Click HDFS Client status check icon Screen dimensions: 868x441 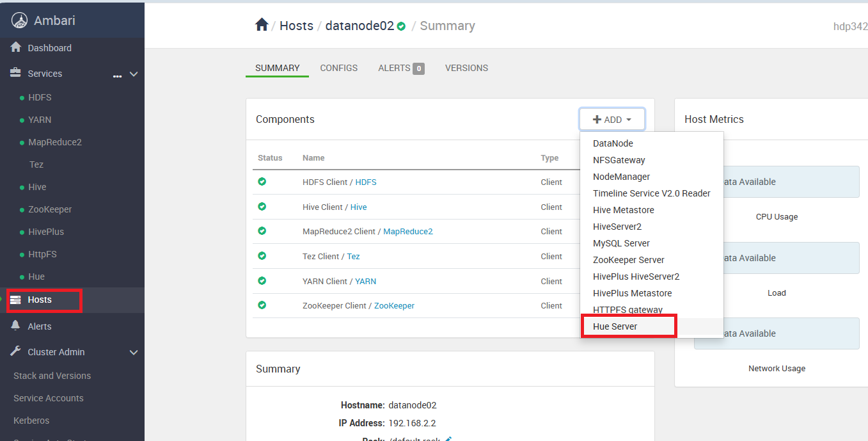pyautogui.click(x=262, y=182)
